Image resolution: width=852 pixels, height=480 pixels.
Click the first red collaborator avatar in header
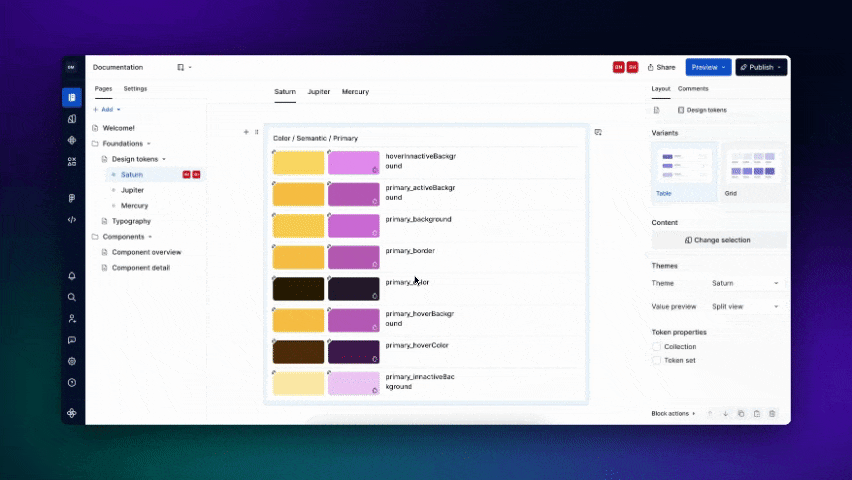(x=618, y=67)
